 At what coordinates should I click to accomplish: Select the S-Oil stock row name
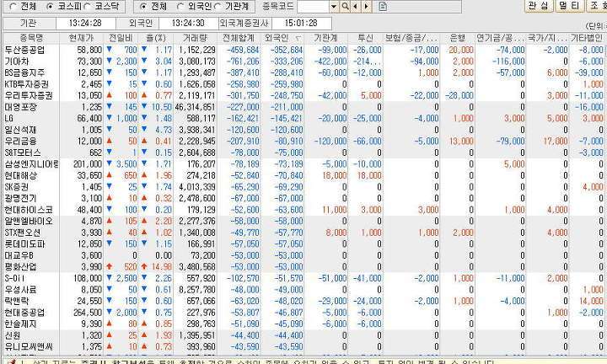coord(14,278)
